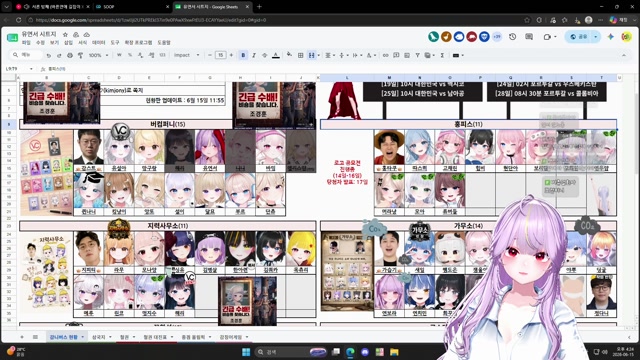Collapse the toolbar with the up chevron

[x=624, y=55]
